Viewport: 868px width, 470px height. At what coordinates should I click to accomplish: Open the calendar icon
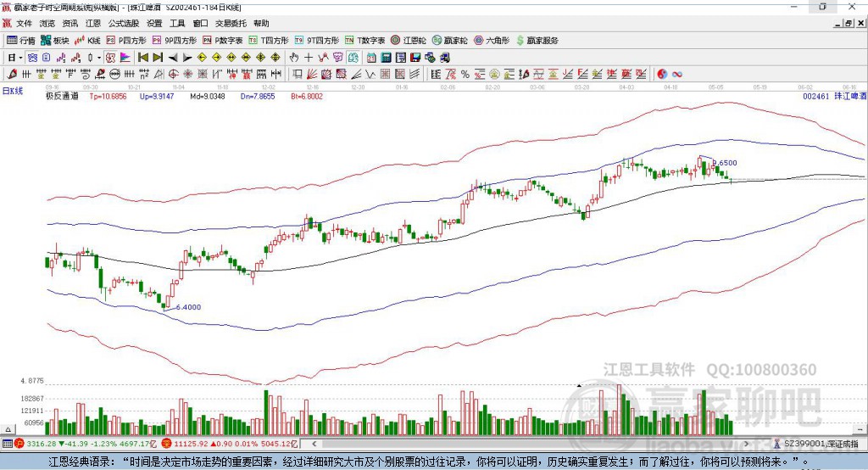[x=371, y=58]
